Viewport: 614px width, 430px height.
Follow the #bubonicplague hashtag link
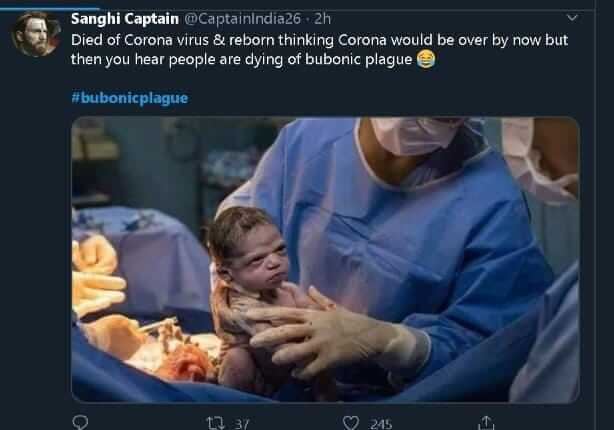click(129, 97)
